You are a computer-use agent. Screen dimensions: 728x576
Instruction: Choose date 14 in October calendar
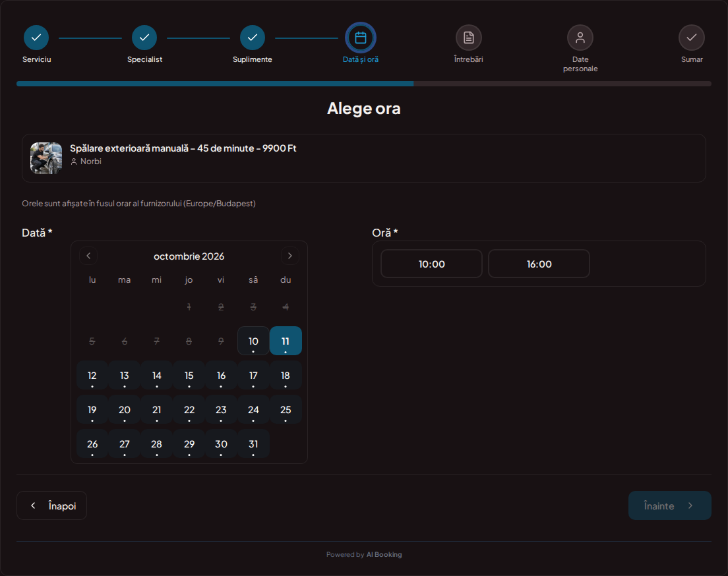[x=156, y=375]
